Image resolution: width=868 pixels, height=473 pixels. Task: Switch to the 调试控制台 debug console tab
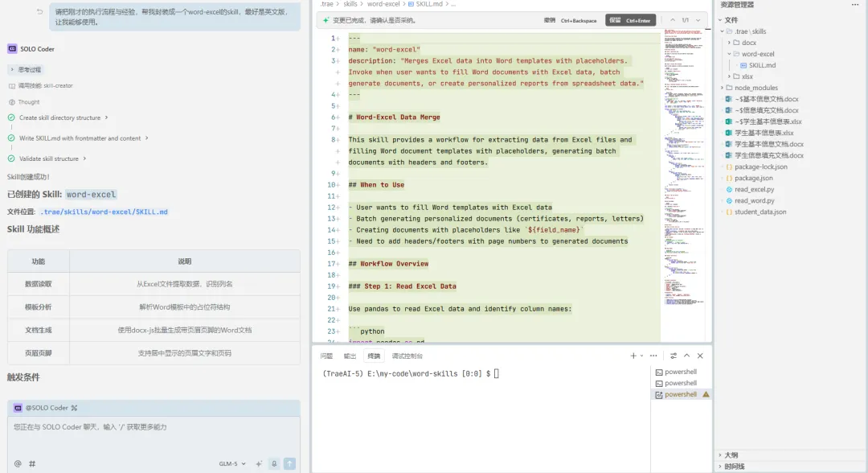(407, 356)
